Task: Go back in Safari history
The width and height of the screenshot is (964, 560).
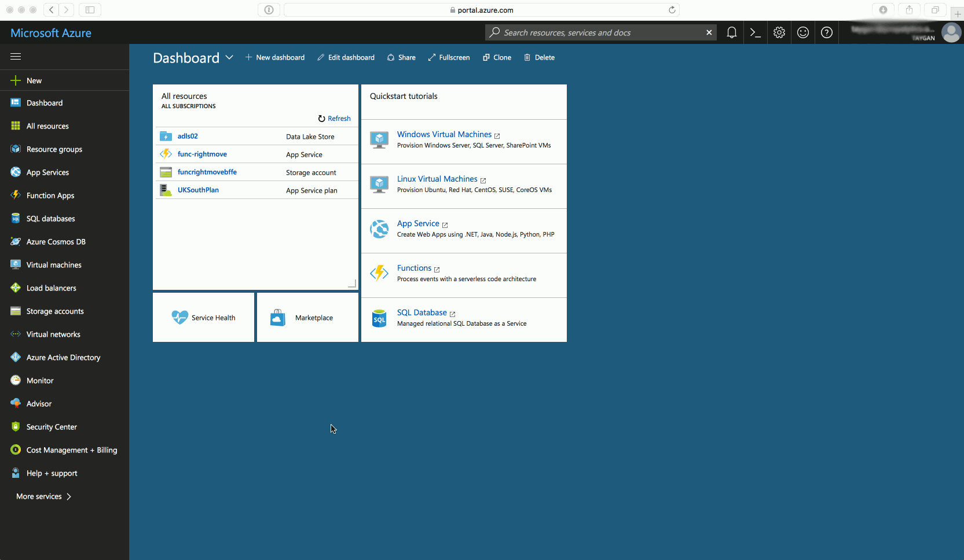Action: tap(51, 10)
